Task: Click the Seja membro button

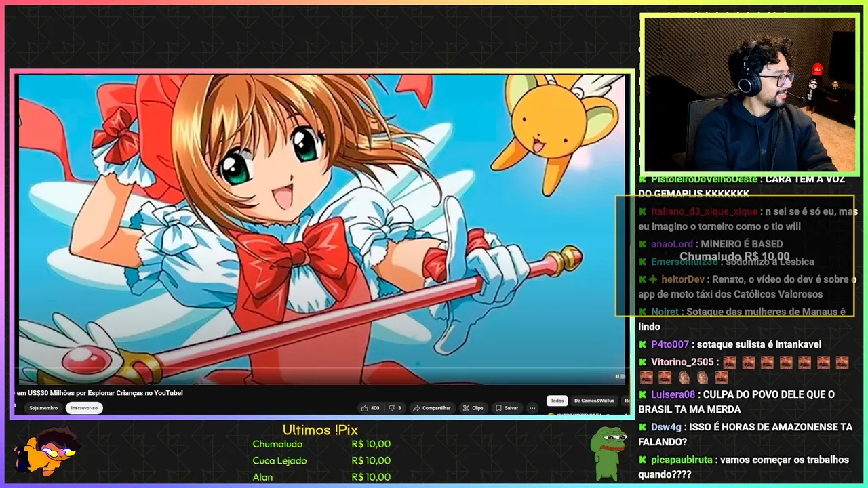Action: click(x=43, y=408)
